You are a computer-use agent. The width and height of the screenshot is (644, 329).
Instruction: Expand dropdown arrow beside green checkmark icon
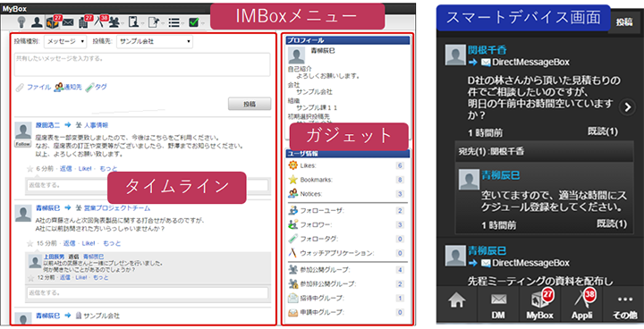(202, 23)
